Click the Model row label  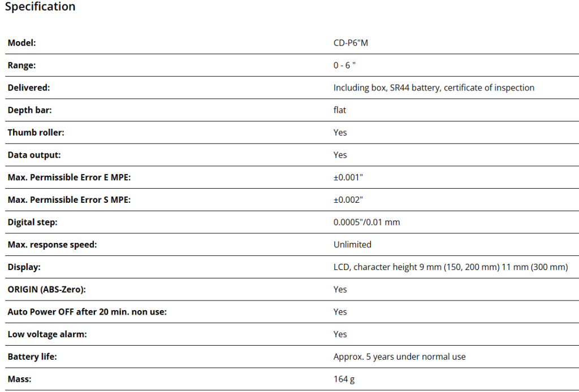click(21, 43)
